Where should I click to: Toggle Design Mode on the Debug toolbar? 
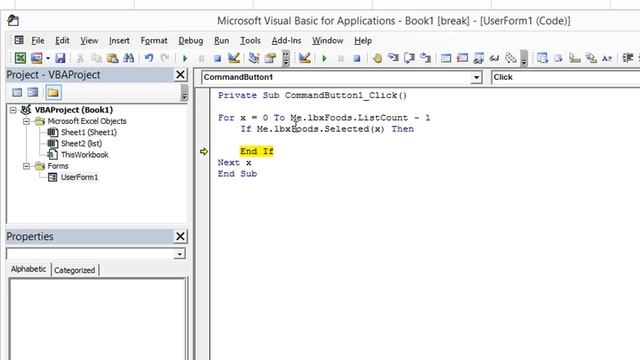click(x=304, y=58)
